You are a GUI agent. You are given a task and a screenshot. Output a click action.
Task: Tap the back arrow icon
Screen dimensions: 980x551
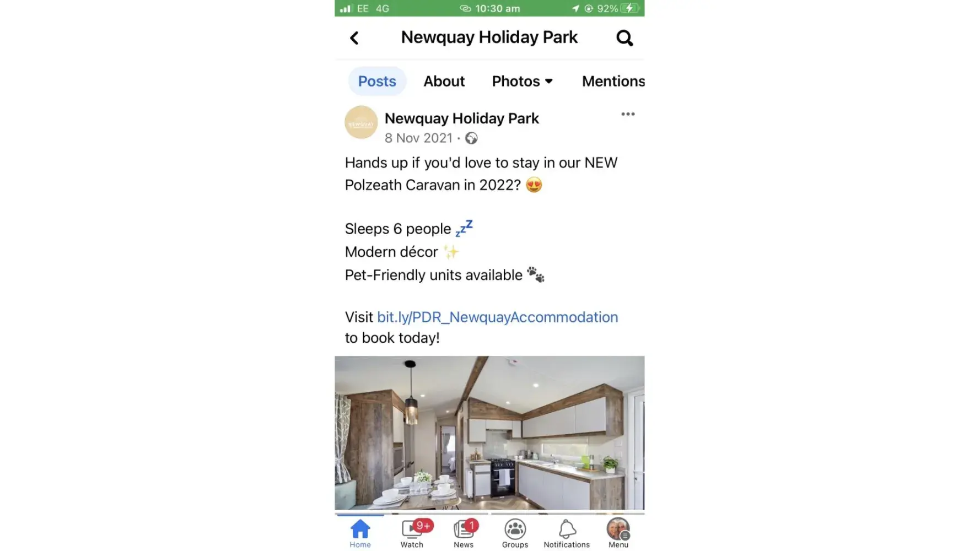(354, 38)
